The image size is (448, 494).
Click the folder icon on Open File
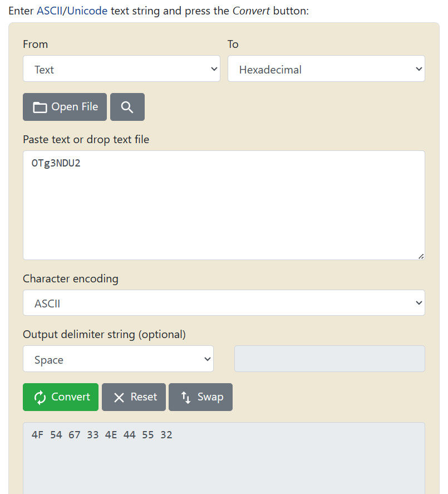[40, 107]
